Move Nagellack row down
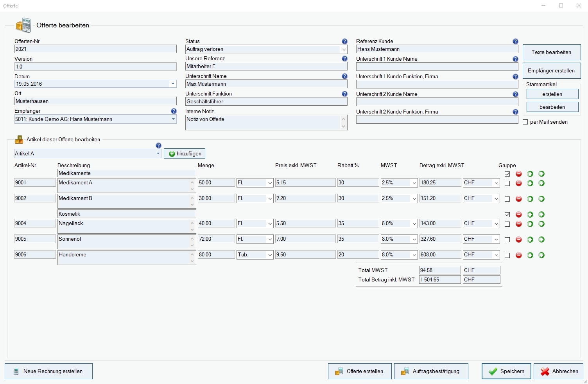Screen dimensions: 588x384 point(541,224)
